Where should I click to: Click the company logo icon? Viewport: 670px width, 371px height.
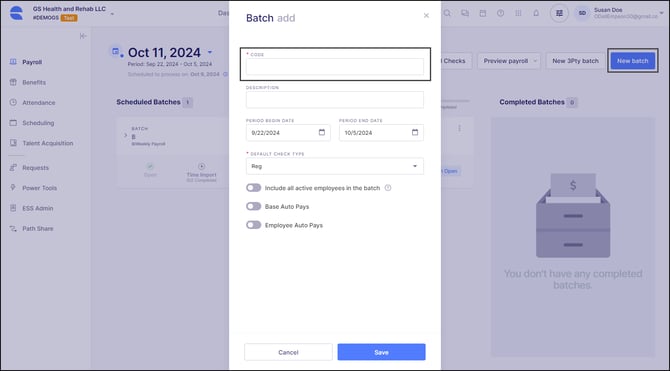(x=16, y=13)
